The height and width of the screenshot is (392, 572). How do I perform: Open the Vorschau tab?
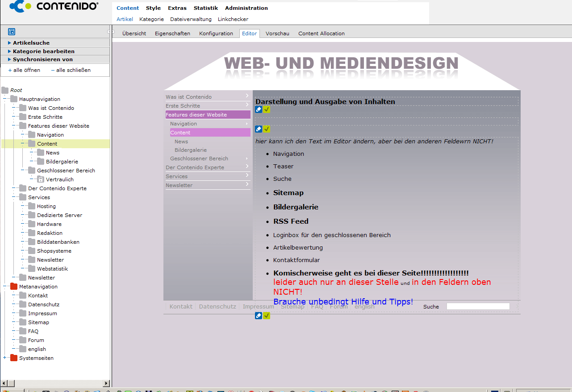pyautogui.click(x=277, y=33)
